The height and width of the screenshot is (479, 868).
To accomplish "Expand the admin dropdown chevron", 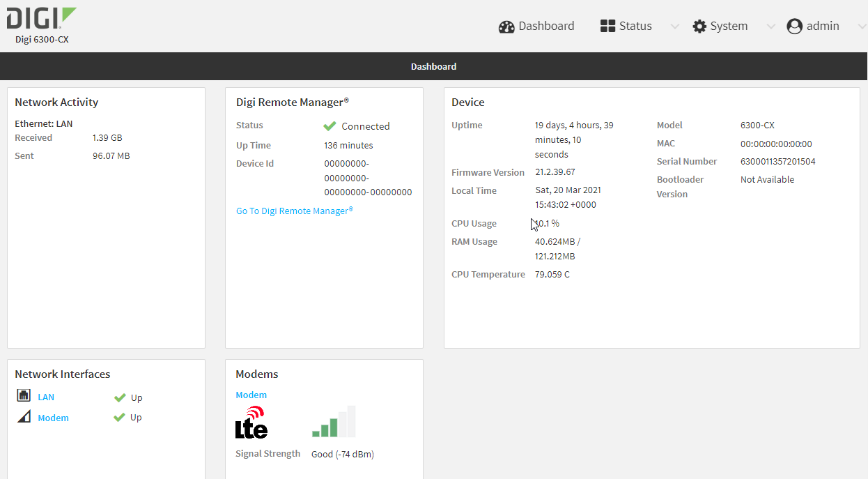I will tap(862, 26).
